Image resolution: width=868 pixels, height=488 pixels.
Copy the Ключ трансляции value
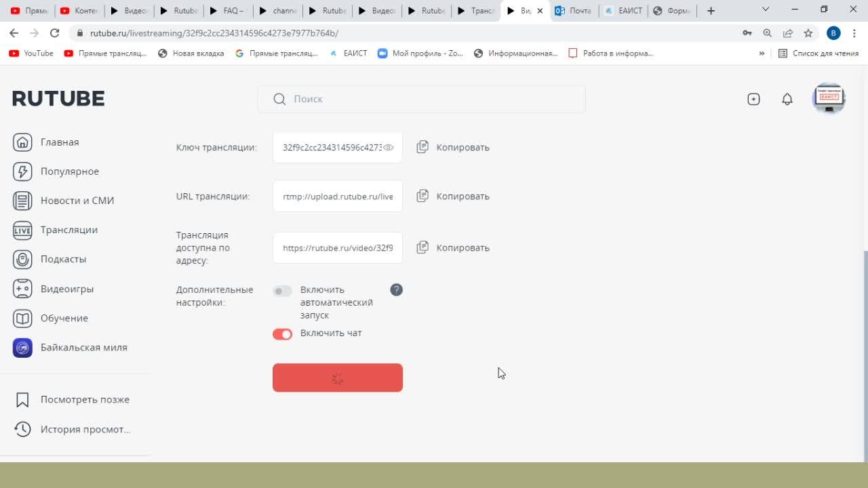pos(452,147)
